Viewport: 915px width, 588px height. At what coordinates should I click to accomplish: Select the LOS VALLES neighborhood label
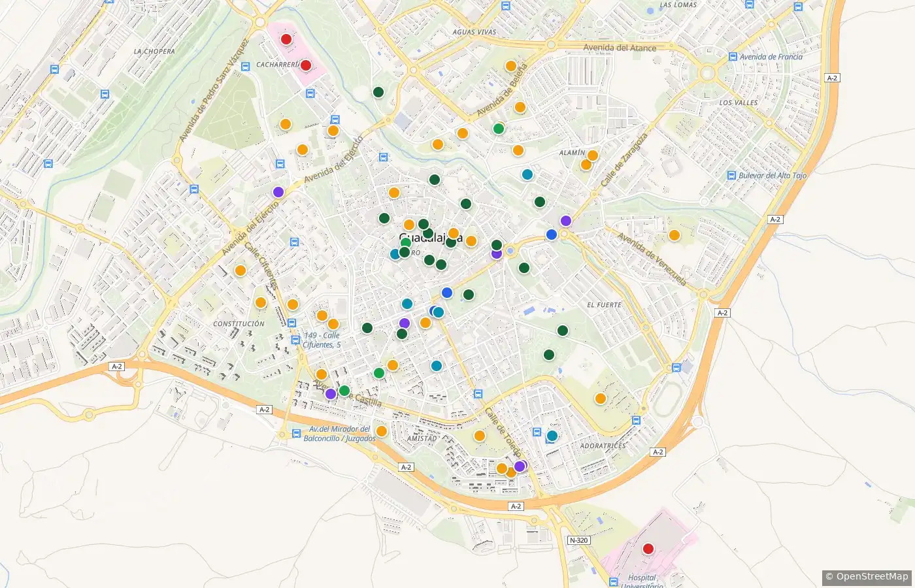tap(739, 103)
